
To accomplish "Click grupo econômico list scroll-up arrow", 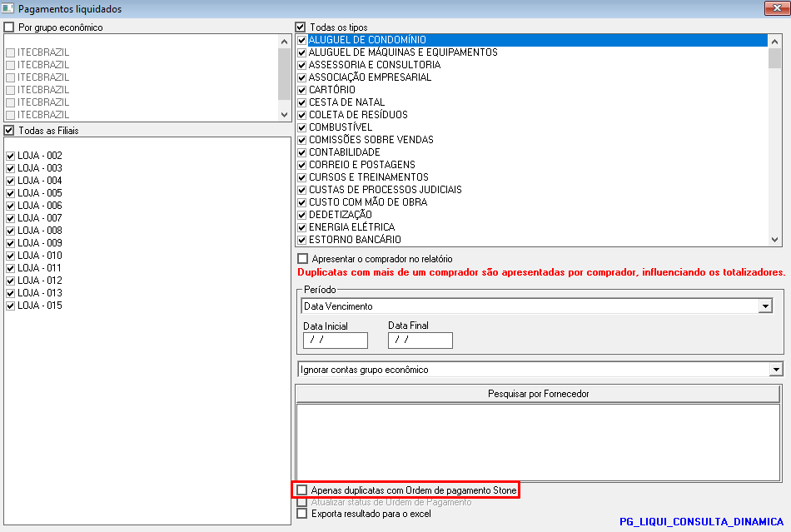I will coord(284,42).
